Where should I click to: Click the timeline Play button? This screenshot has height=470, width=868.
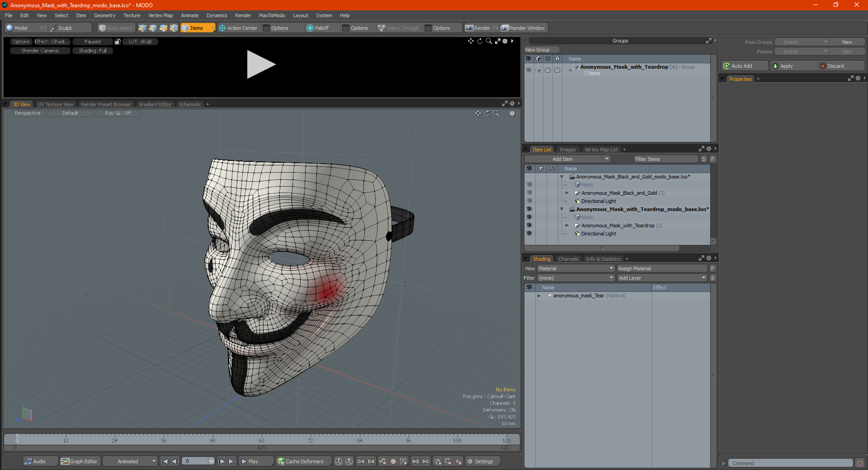tap(256, 461)
